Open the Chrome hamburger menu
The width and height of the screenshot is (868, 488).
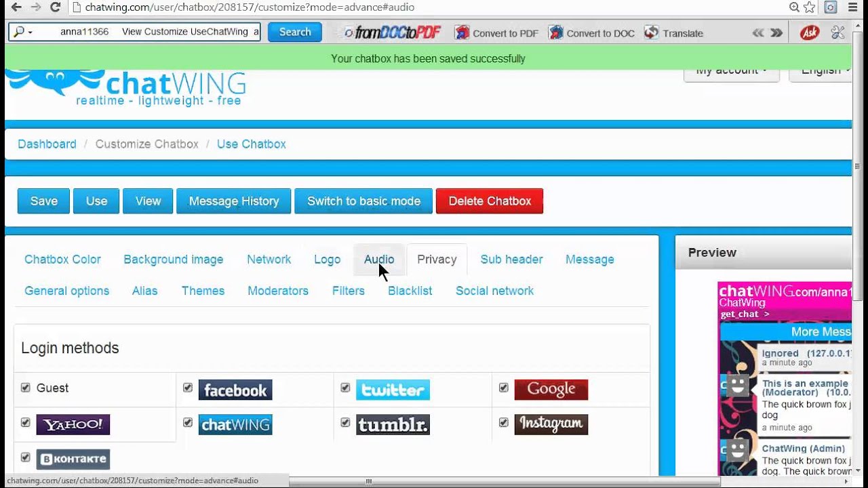[x=852, y=7]
